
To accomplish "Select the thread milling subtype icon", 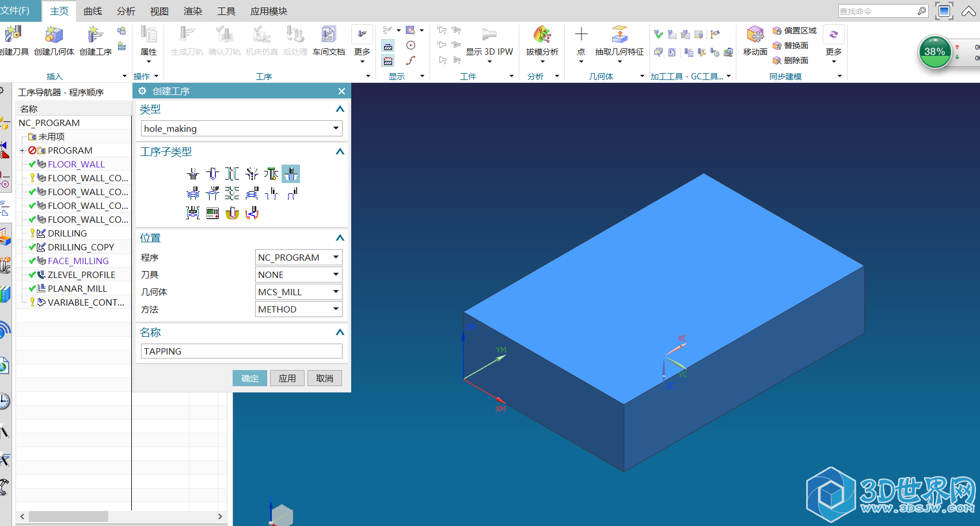I will [271, 193].
